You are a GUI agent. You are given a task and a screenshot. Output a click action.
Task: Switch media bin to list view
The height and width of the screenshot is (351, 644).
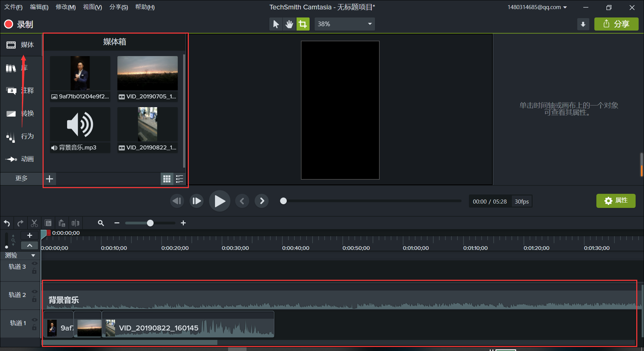(180, 179)
